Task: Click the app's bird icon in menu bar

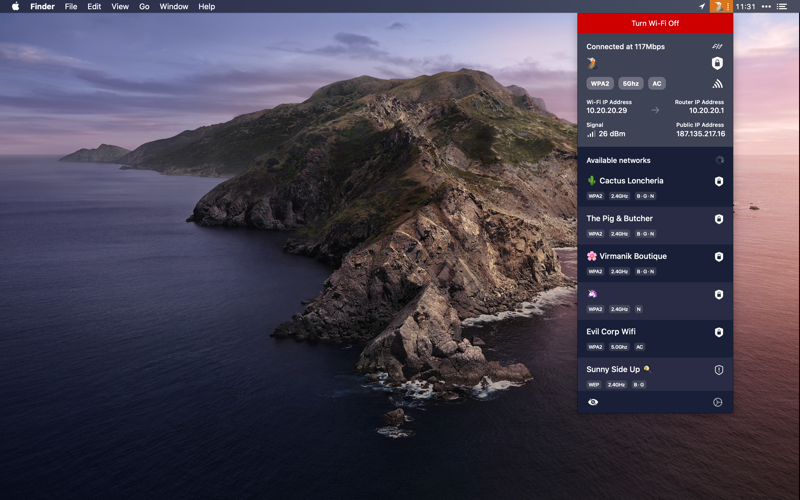Action: [718, 7]
